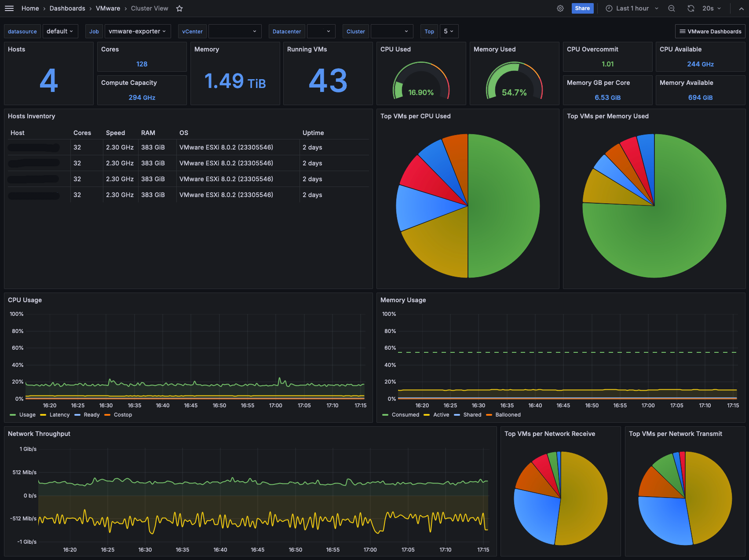749x560 pixels.
Task: Open the Last 1 hour time picker
Action: 632,8
